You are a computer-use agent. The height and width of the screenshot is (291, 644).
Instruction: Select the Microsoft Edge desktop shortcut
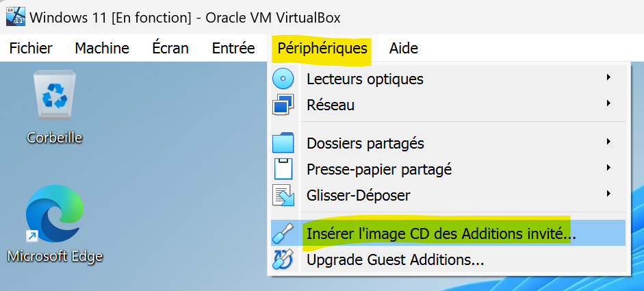pyautogui.click(x=55, y=224)
